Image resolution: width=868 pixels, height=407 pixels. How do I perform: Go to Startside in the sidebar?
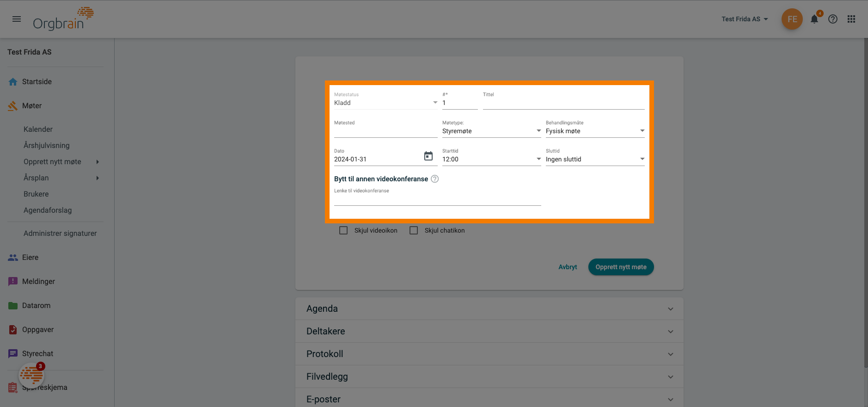(37, 82)
